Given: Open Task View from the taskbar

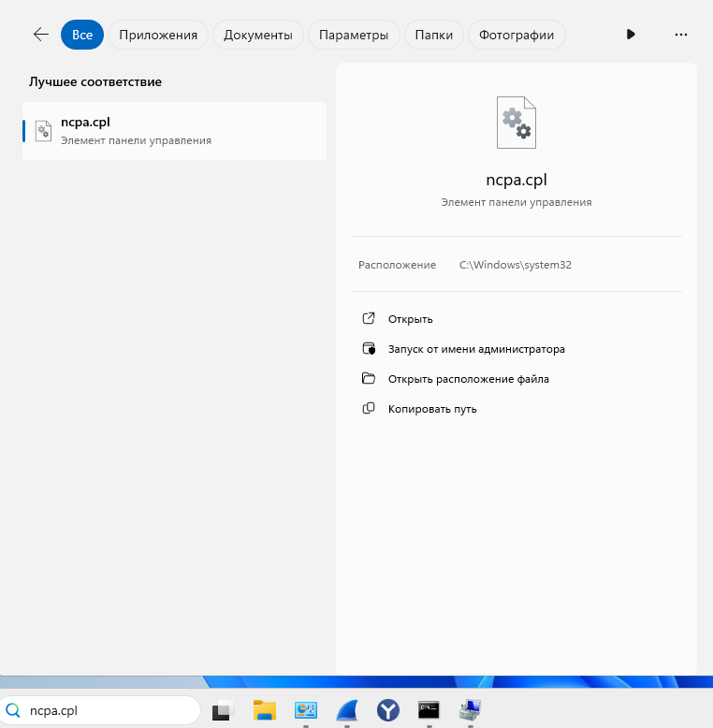Looking at the screenshot, I should point(224,710).
